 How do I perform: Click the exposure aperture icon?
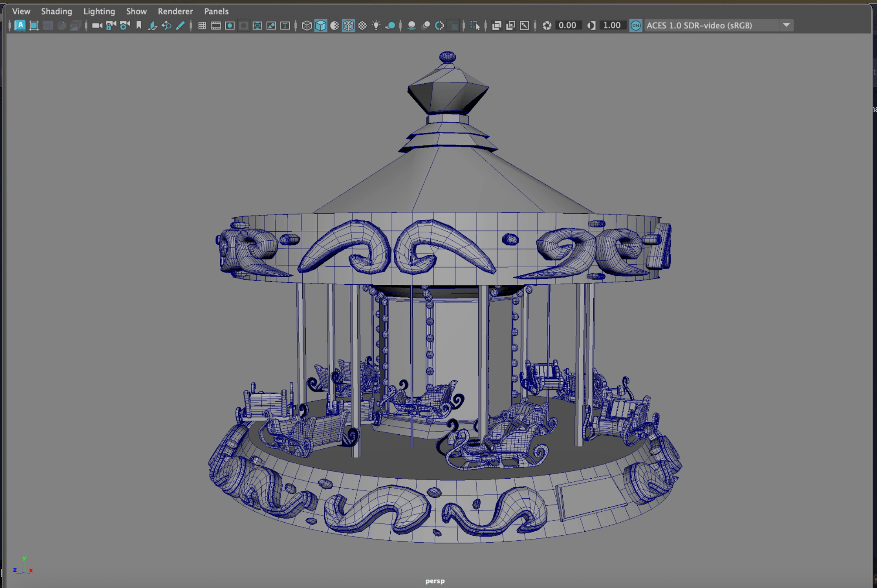pos(547,25)
